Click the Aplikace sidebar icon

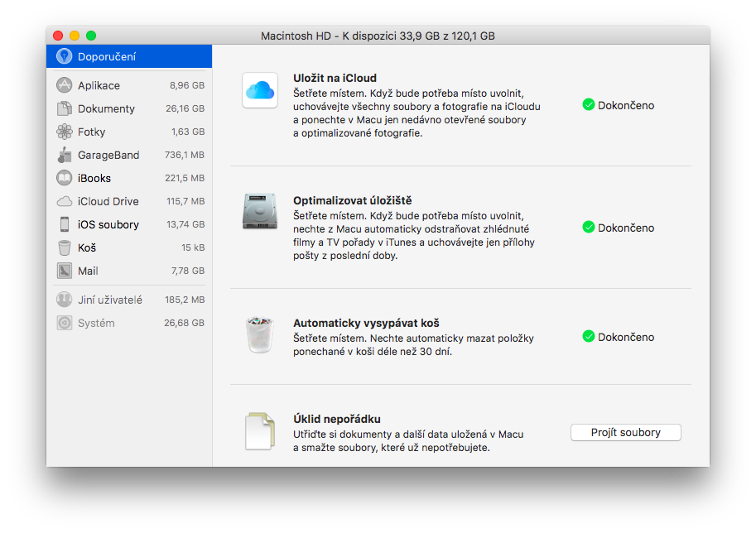click(x=64, y=85)
